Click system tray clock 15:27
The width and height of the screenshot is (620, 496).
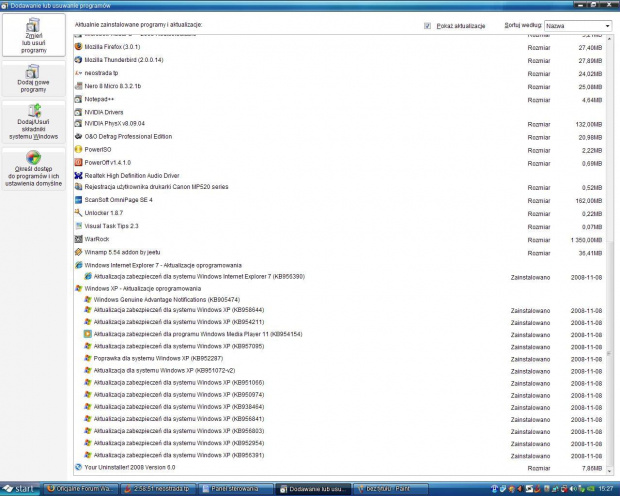click(606, 489)
